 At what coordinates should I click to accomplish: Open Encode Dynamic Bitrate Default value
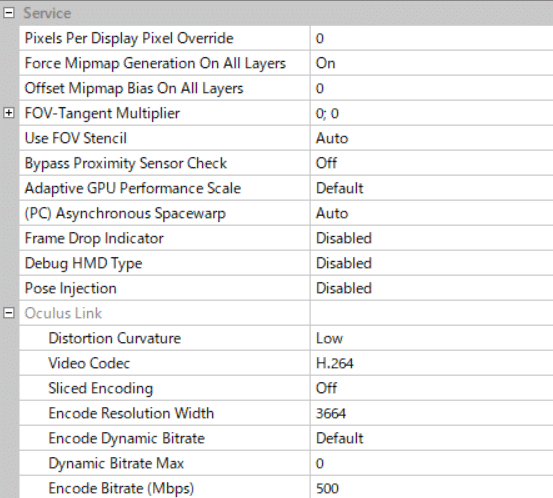coord(432,438)
